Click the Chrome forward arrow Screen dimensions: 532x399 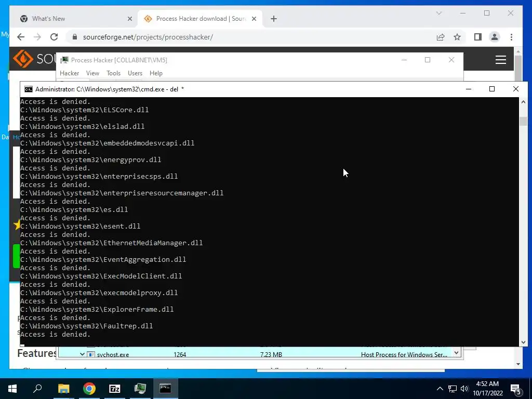click(37, 37)
